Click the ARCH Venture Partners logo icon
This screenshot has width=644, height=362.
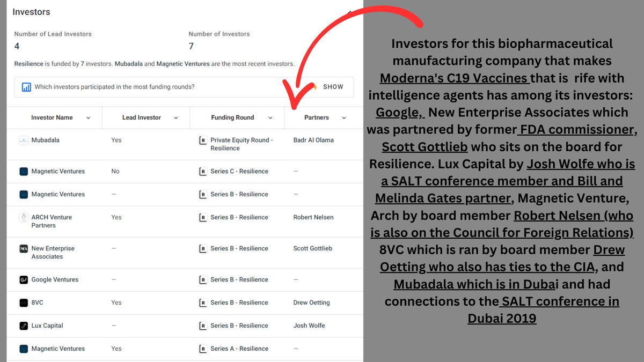(x=24, y=218)
